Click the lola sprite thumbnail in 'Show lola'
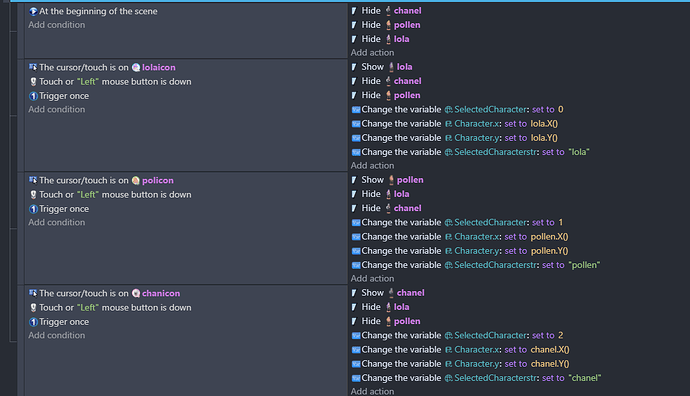 coord(391,67)
